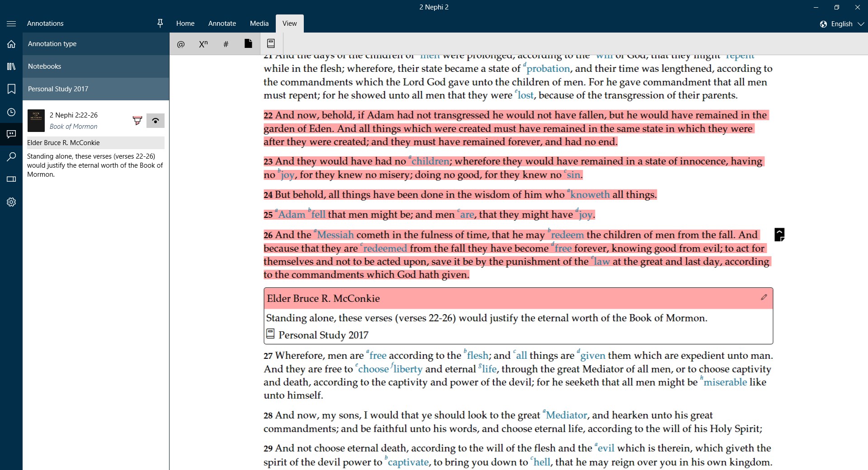Toggle the eye visibility icon on the annotation card
Viewport: 868px width, 470px height.
[155, 121]
